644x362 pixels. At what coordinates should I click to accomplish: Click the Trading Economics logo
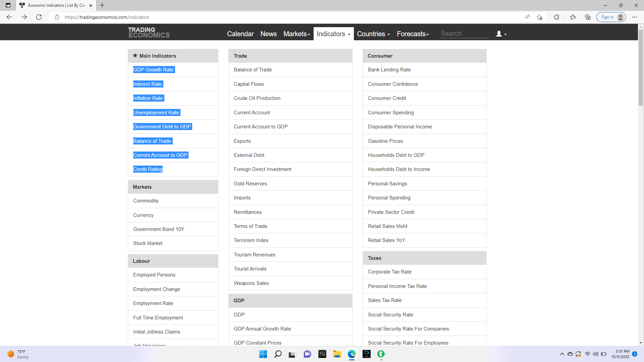(149, 33)
